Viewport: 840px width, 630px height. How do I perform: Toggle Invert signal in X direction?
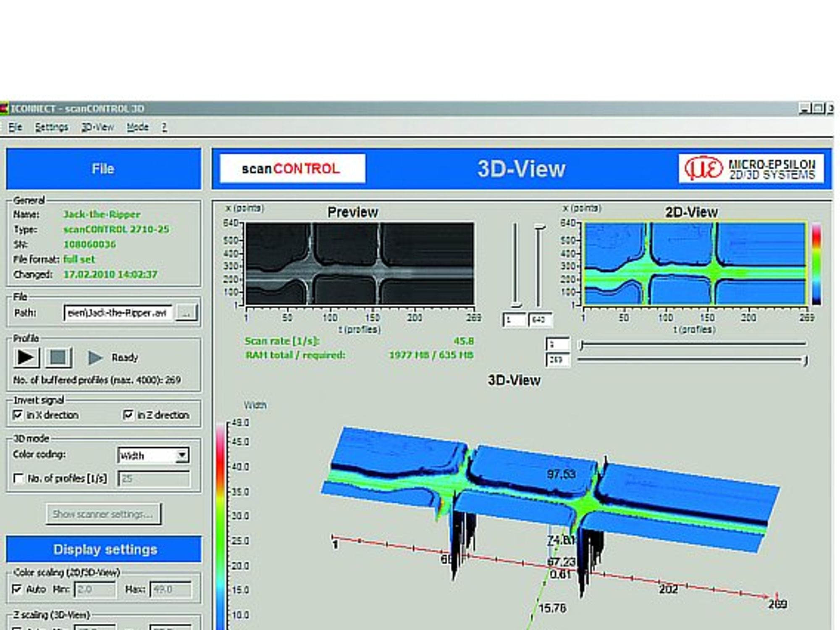tap(18, 415)
